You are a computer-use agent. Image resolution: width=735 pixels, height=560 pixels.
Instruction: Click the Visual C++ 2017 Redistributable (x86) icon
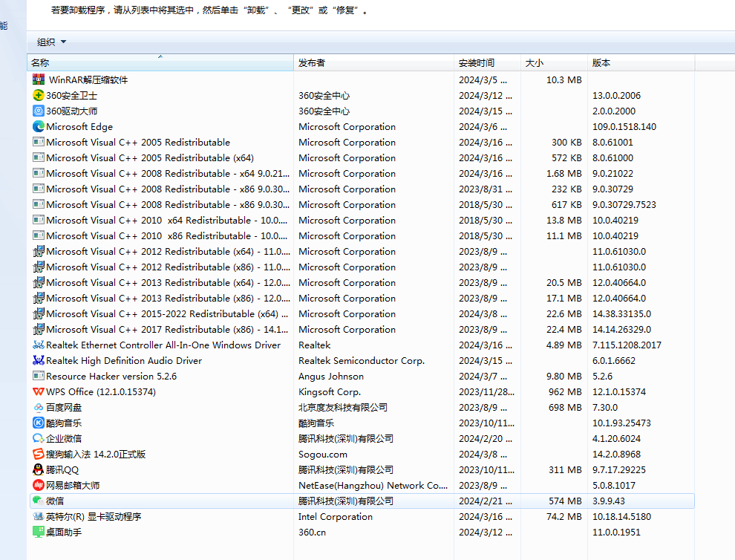coord(39,329)
